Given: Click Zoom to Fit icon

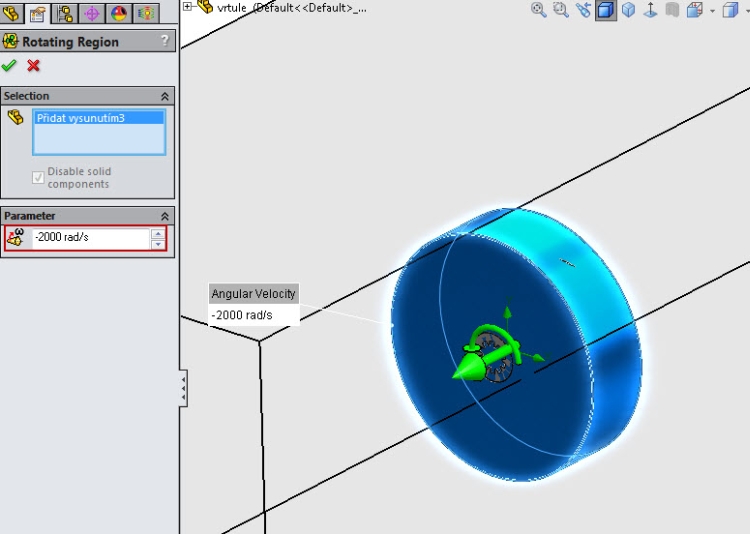Looking at the screenshot, I should [x=539, y=10].
